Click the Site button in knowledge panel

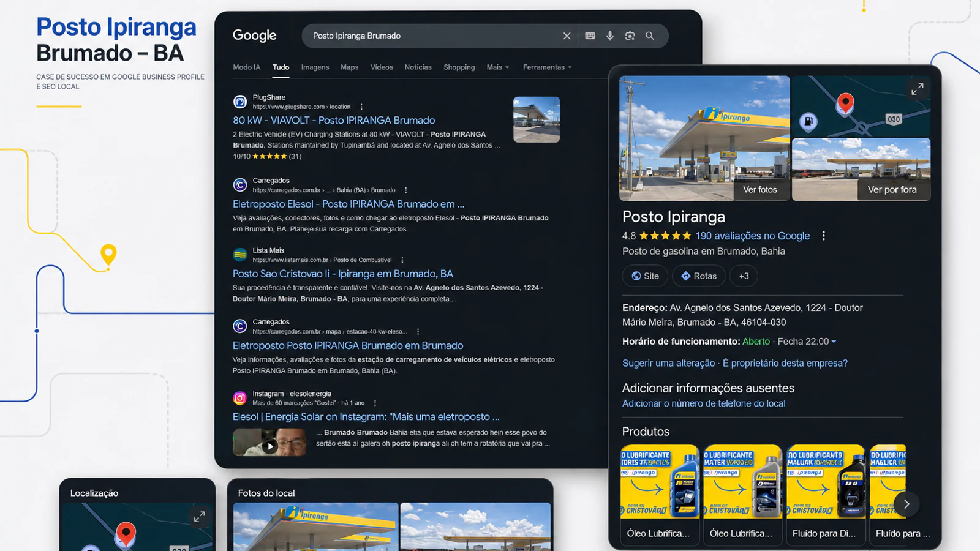[645, 276]
